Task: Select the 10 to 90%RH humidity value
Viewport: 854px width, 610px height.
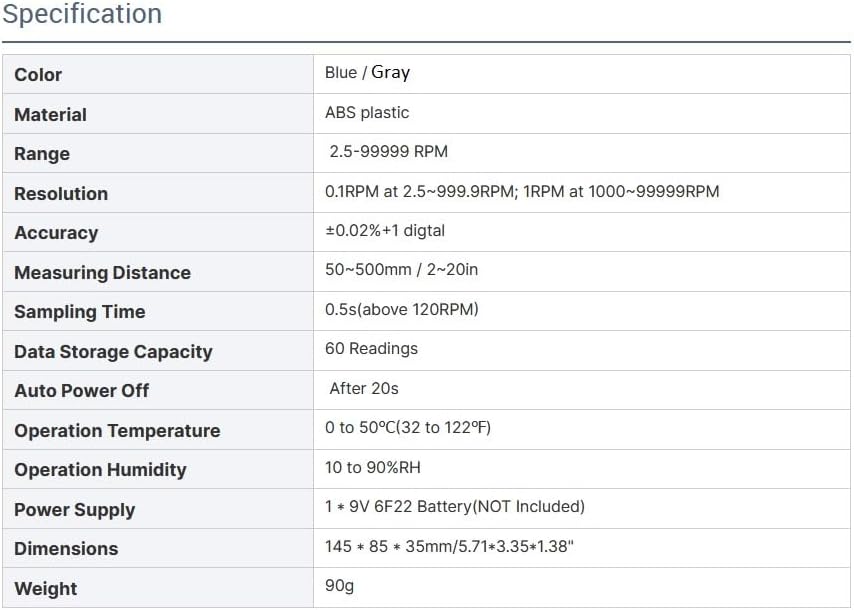Action: click(x=381, y=467)
